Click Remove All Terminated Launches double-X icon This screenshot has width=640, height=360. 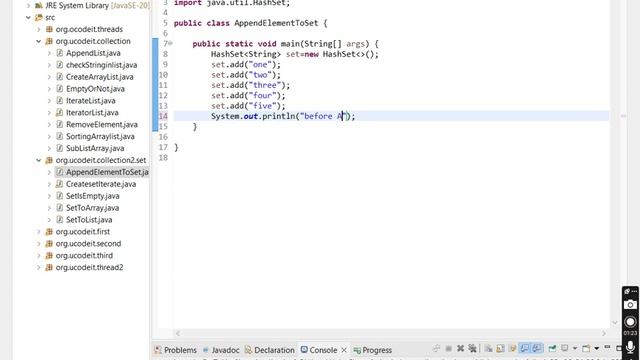472,348
